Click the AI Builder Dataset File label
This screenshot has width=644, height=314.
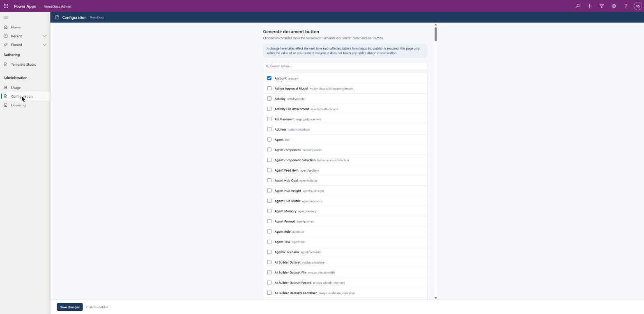(x=290, y=273)
